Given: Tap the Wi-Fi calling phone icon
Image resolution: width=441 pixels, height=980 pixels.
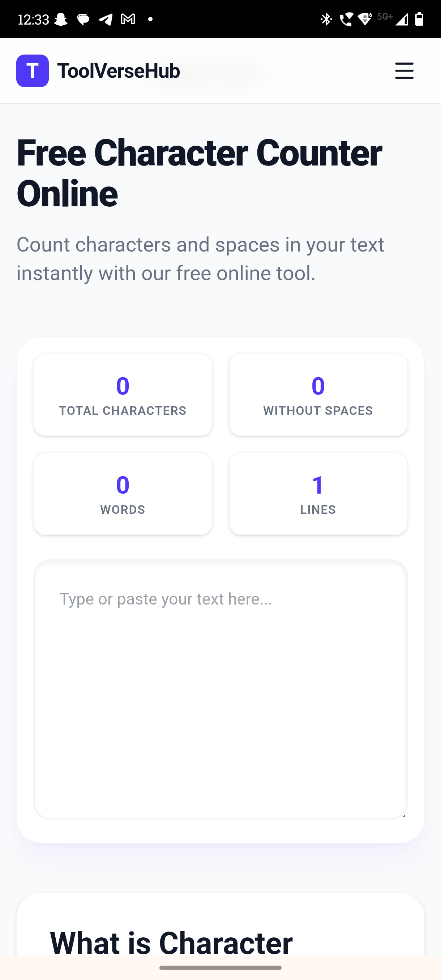Looking at the screenshot, I should [x=346, y=19].
